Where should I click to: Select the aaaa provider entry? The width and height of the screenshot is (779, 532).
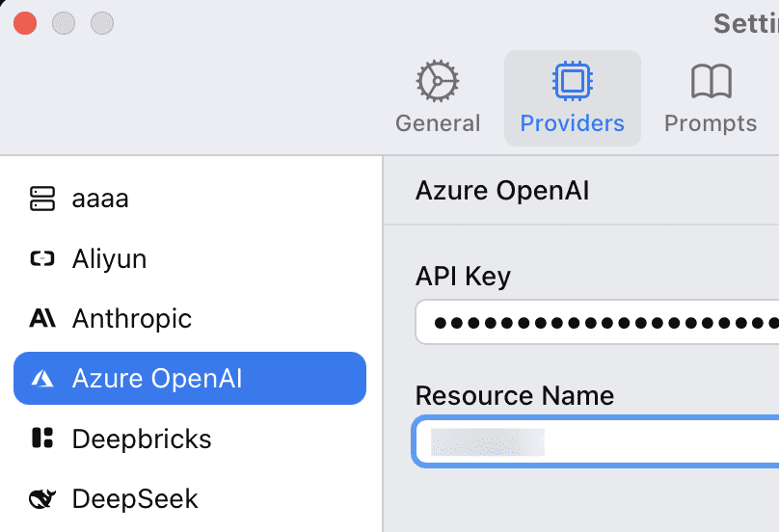click(x=190, y=199)
